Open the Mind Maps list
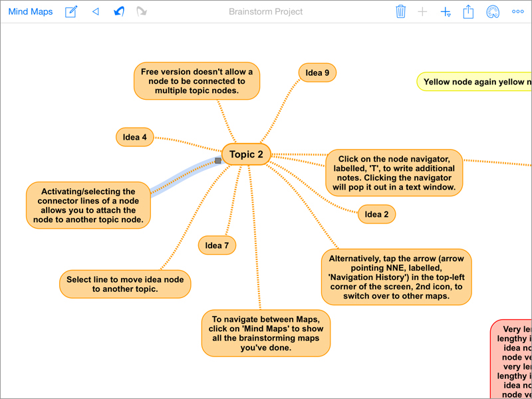The height and width of the screenshot is (399, 532). pyautogui.click(x=31, y=11)
